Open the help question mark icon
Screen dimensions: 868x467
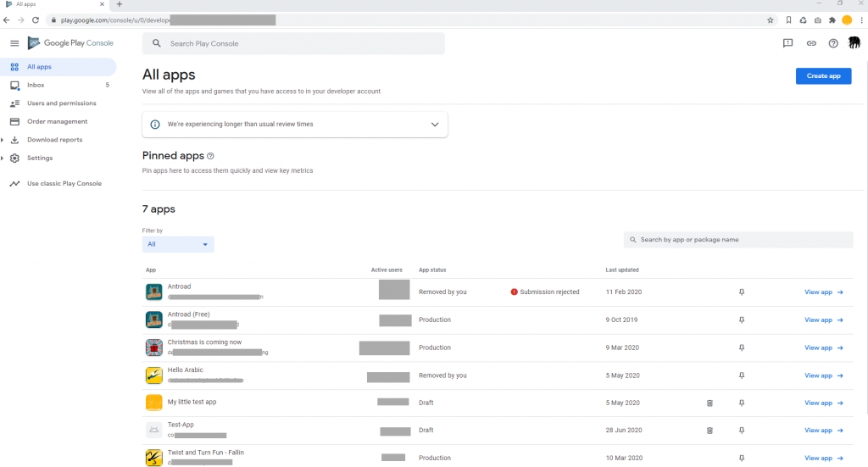click(x=833, y=43)
